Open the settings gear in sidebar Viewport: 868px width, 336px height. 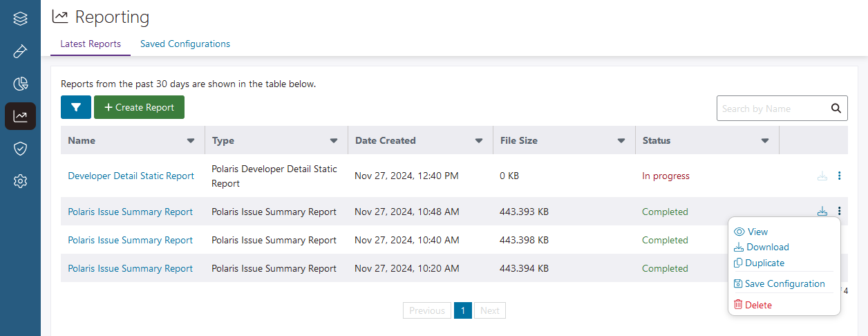tap(20, 181)
